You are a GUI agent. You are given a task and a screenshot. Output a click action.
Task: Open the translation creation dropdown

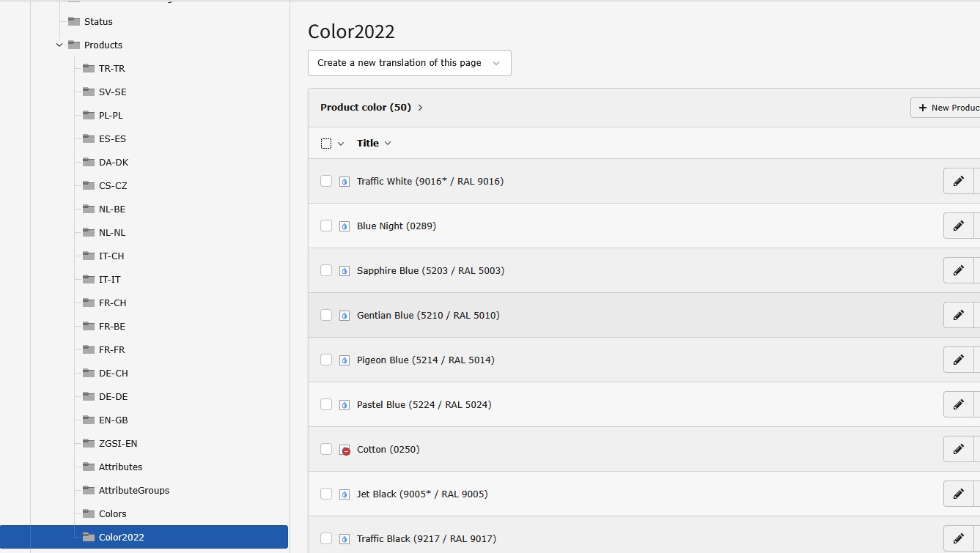[x=409, y=63]
